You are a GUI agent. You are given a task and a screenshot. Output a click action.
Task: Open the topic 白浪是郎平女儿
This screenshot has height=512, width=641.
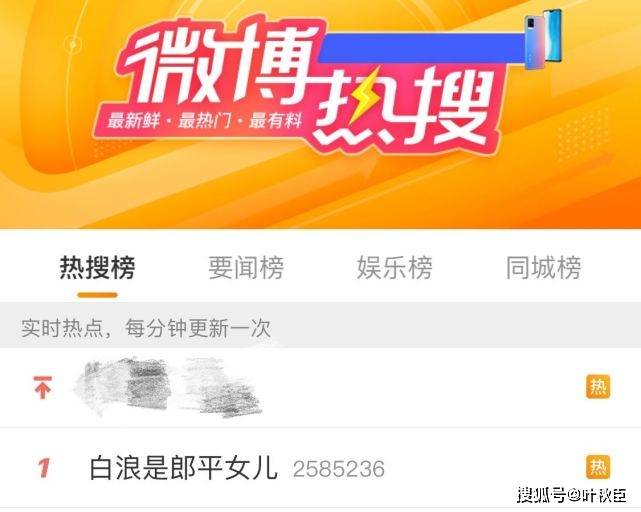click(184, 468)
